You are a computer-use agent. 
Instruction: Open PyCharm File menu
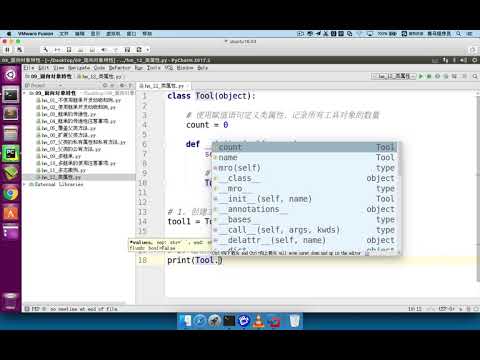pyautogui.click(x=29, y=68)
